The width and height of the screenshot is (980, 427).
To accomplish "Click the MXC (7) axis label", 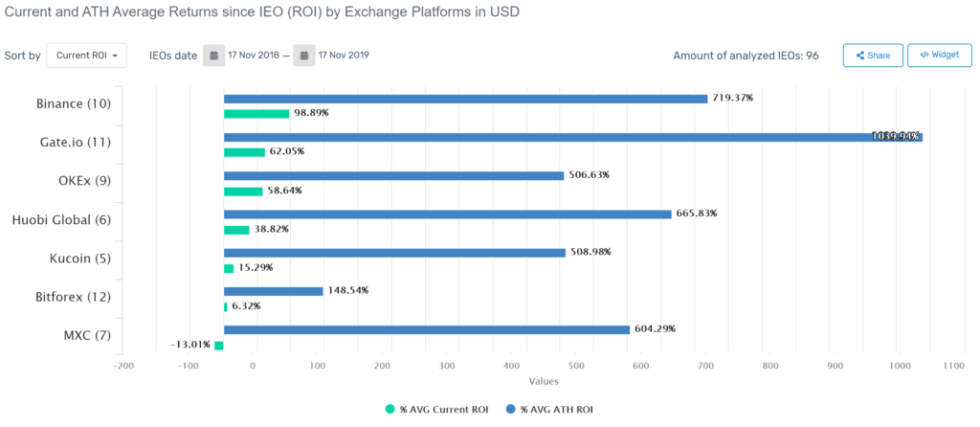I will pos(89,335).
